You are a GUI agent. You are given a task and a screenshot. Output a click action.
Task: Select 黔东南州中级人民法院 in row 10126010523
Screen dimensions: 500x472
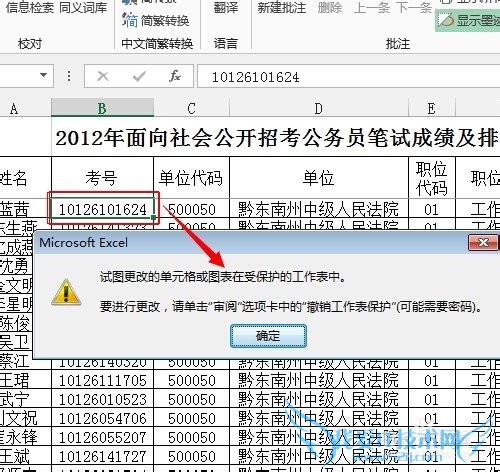tap(319, 399)
